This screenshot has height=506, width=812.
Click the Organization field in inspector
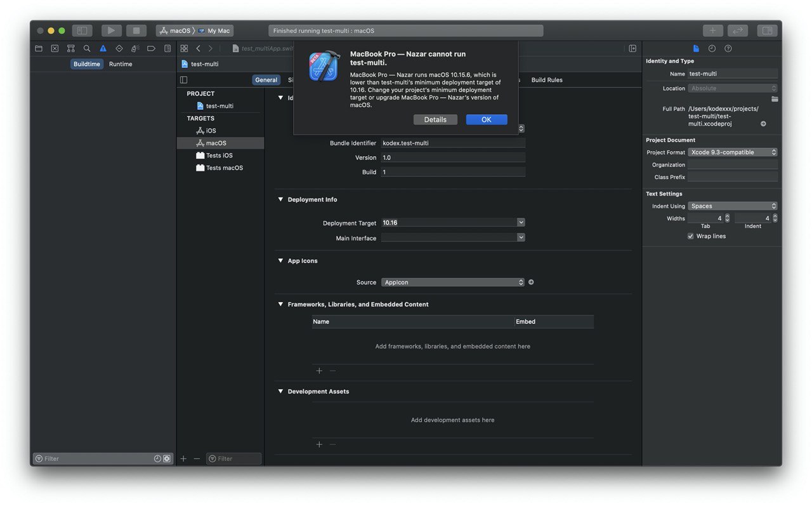pos(733,164)
